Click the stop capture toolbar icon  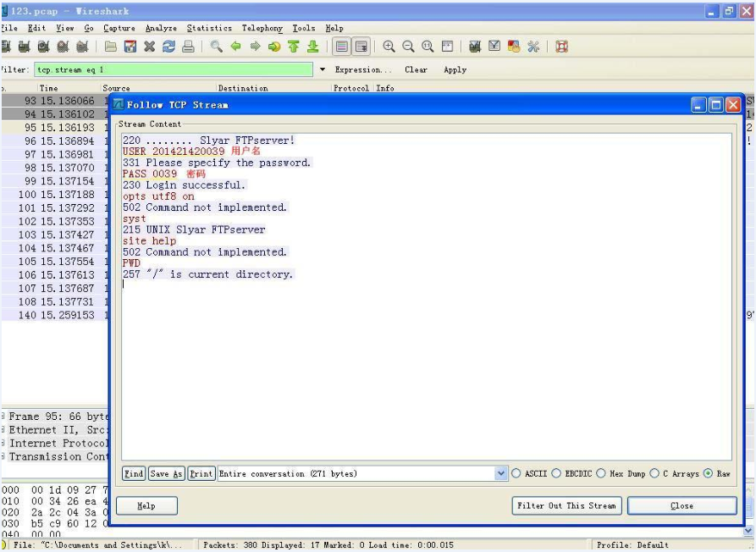click(x=63, y=47)
